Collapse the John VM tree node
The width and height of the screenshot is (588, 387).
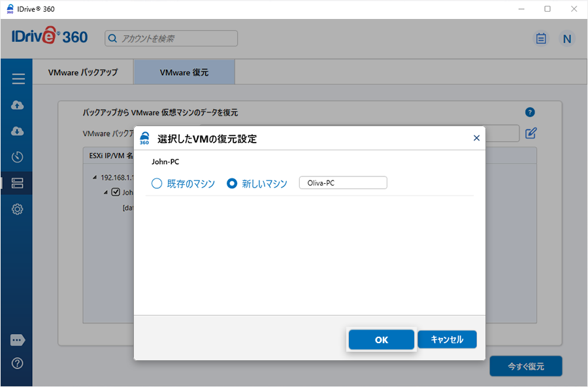pos(105,192)
